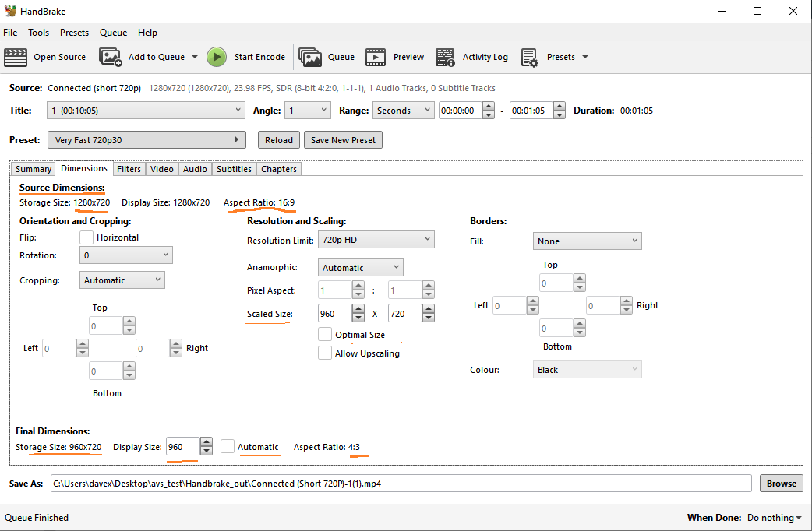
Task: Enable the Horizontal flip checkbox
Action: pyautogui.click(x=86, y=237)
